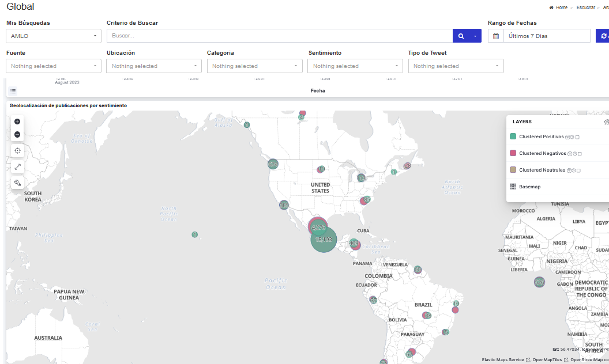Click the 60 cluster near Venezuela
This screenshot has height=364, width=609.
(x=418, y=270)
